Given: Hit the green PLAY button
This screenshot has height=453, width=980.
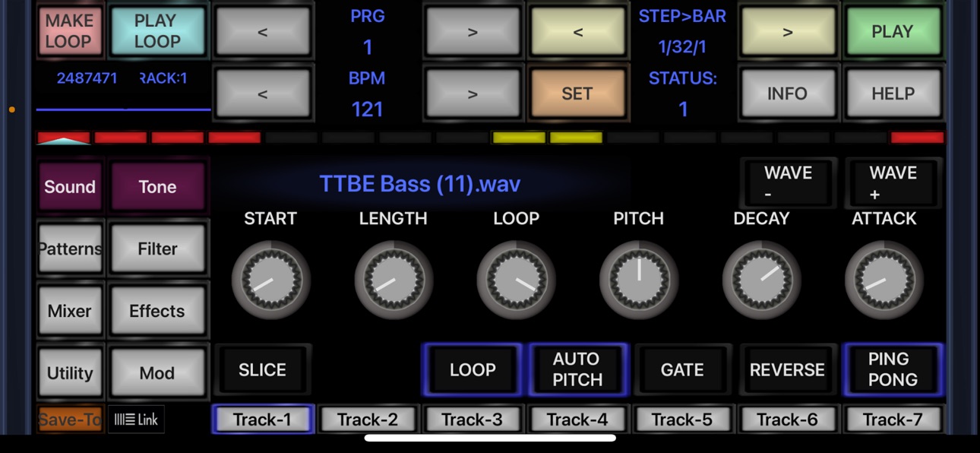Looking at the screenshot, I should click(x=893, y=31).
